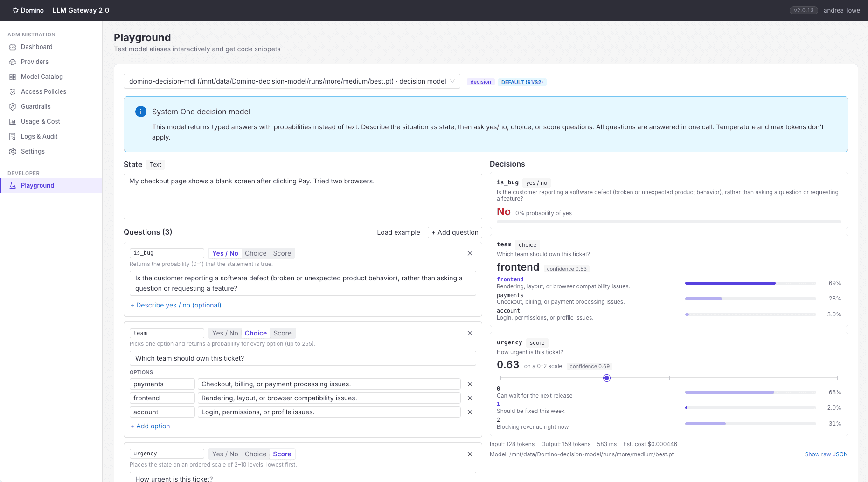This screenshot has height=482, width=868.
Task: Remove the team question
Action: [x=470, y=333]
